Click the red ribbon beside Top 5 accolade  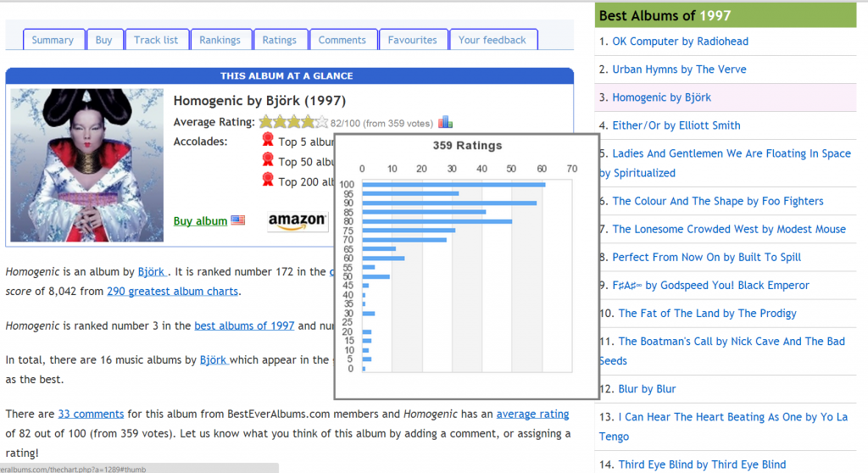[x=268, y=141]
